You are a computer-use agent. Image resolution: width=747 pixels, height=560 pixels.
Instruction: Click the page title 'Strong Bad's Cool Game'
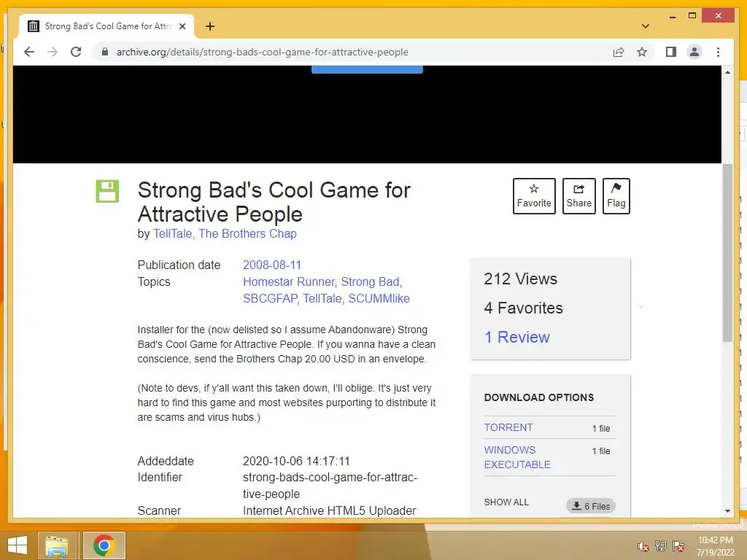click(x=274, y=202)
